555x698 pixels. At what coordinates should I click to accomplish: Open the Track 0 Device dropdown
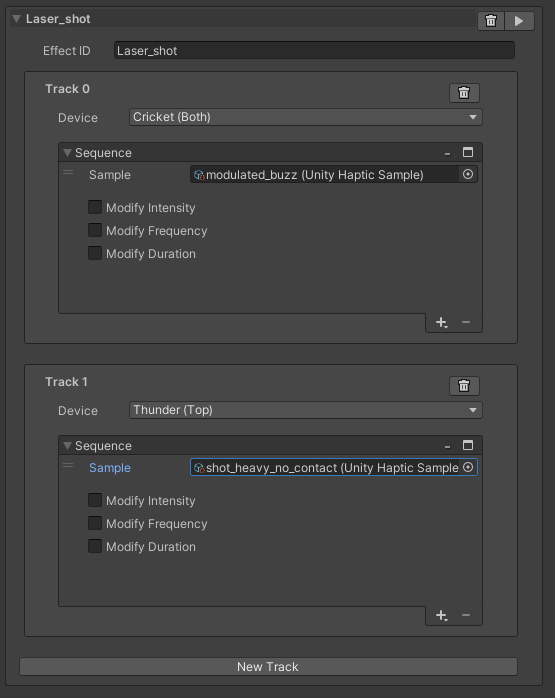[x=306, y=117]
